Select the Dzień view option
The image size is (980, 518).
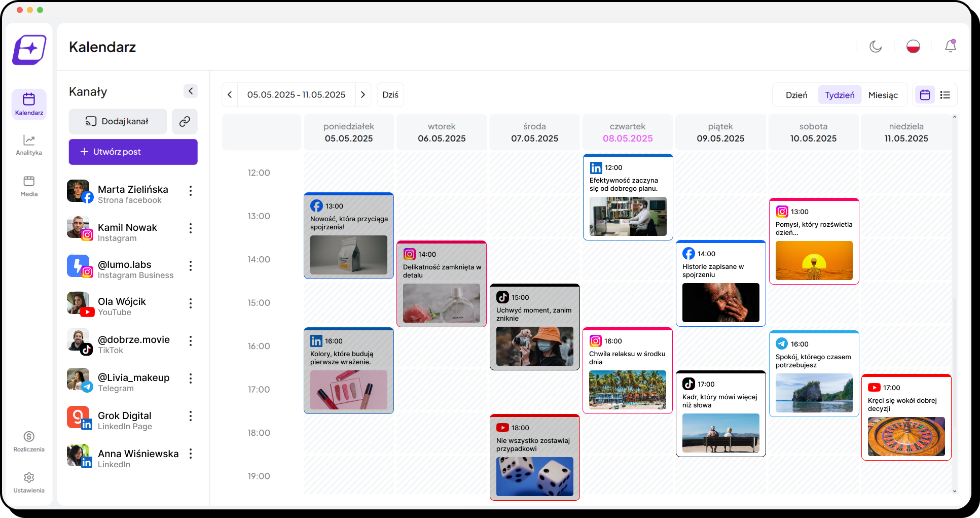pyautogui.click(x=796, y=95)
